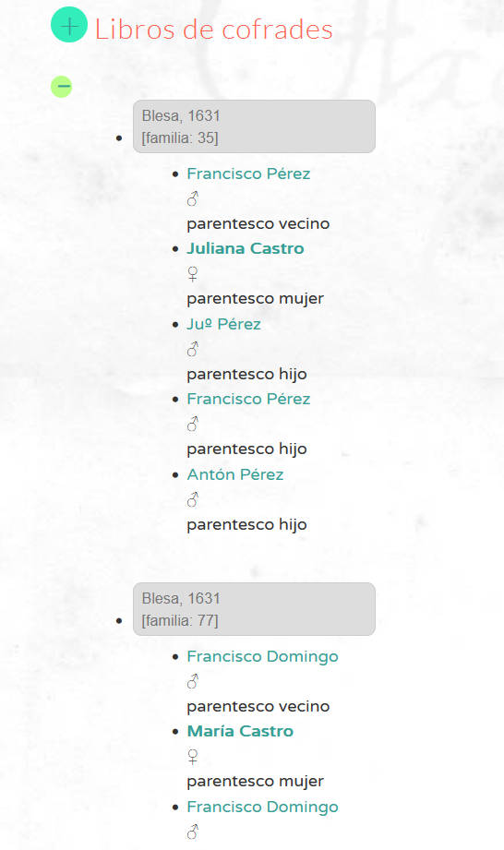Click male symbol under first Francisco Pérez
Viewport: 504px width, 850px height.
click(193, 199)
